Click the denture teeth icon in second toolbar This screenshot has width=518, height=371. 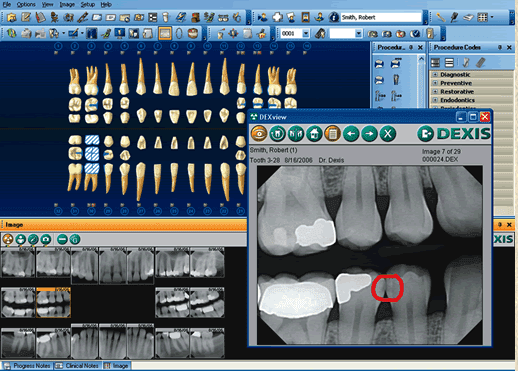[x=193, y=33]
